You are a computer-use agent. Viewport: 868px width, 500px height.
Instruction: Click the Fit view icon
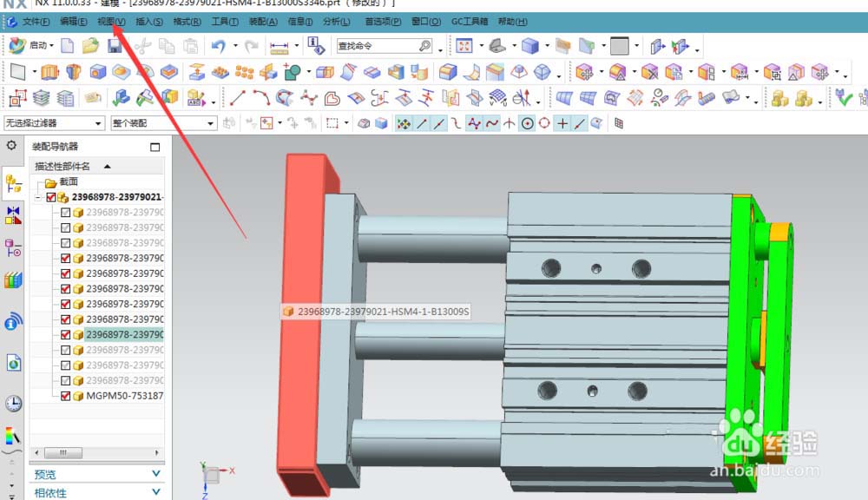464,45
